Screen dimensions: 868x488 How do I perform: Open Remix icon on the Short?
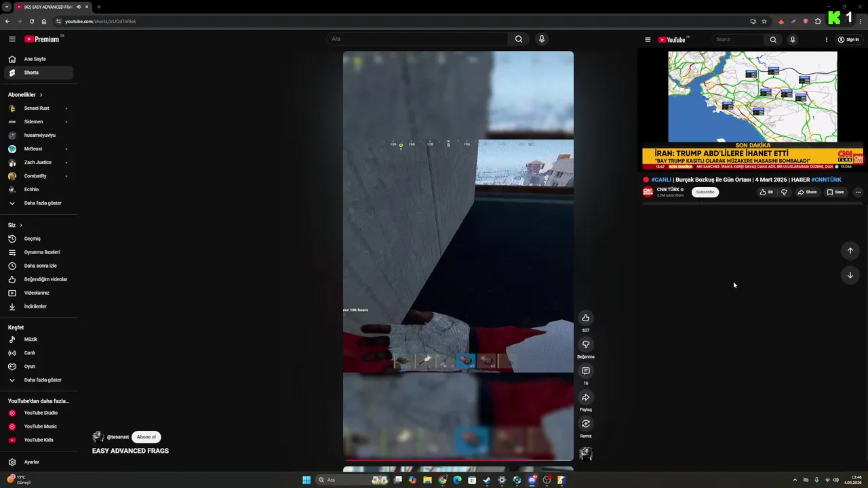pos(586,424)
